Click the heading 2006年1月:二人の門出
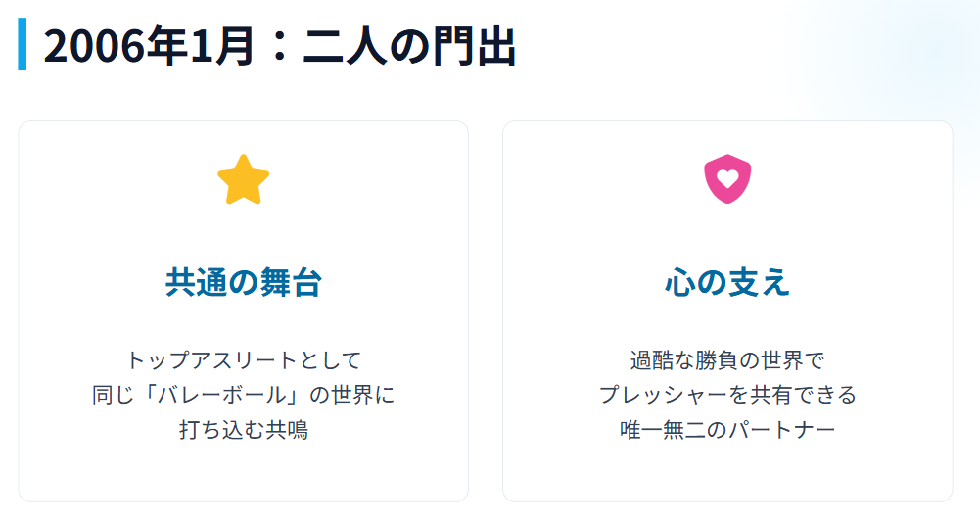This screenshot has width=980, height=524. (279, 46)
